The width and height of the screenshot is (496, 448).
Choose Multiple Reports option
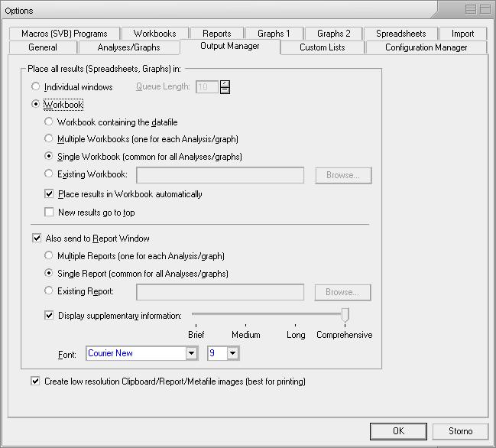click(48, 255)
